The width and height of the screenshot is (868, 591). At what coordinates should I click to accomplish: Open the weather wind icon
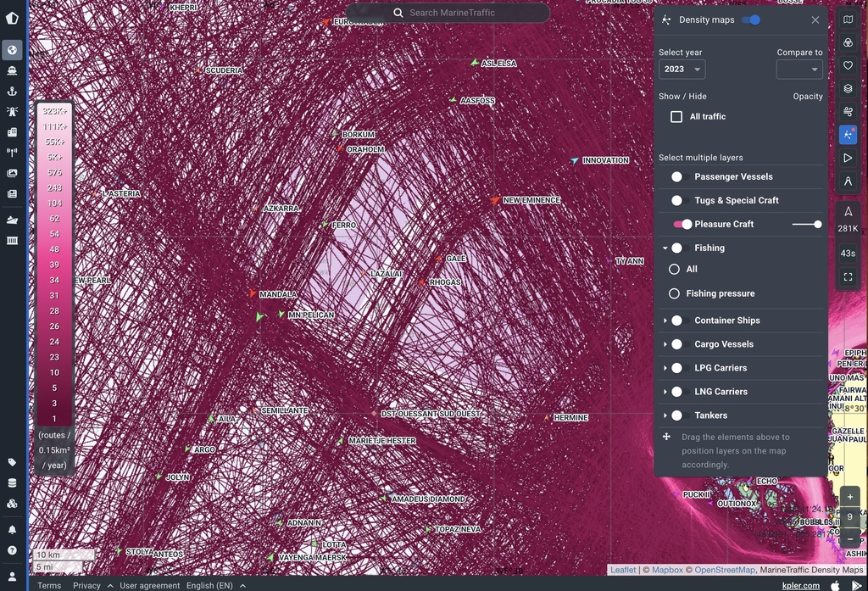click(x=848, y=112)
